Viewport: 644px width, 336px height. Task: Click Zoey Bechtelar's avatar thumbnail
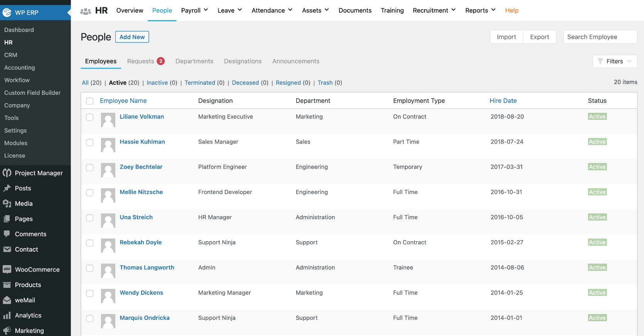tap(108, 170)
